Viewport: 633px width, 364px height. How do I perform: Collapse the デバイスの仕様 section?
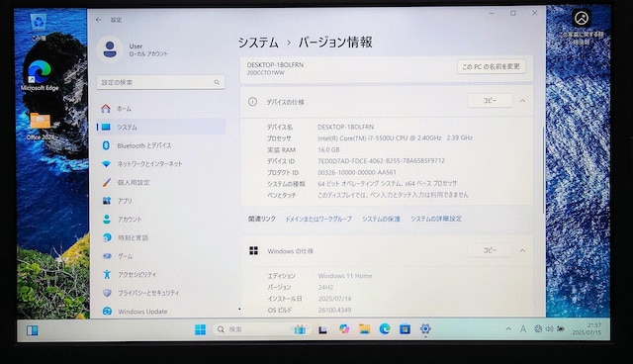coord(522,101)
